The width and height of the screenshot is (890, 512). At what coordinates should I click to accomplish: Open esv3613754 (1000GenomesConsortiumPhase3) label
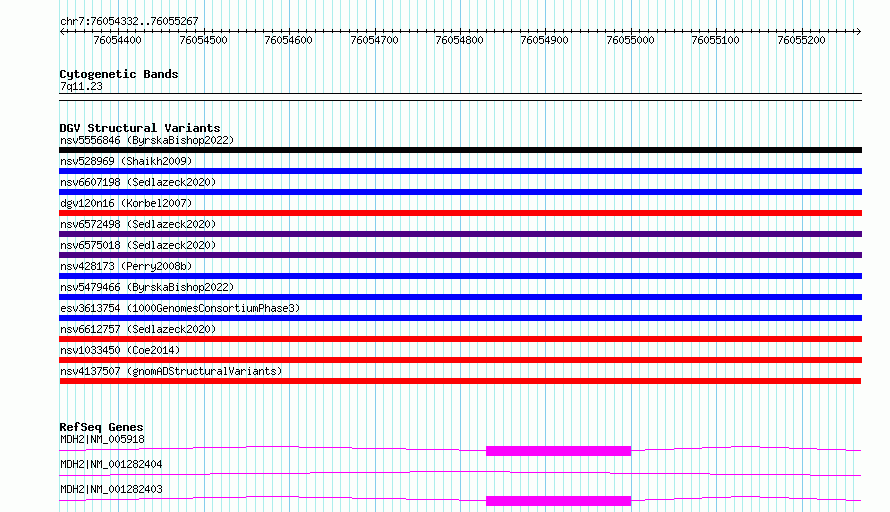pyautogui.click(x=180, y=308)
